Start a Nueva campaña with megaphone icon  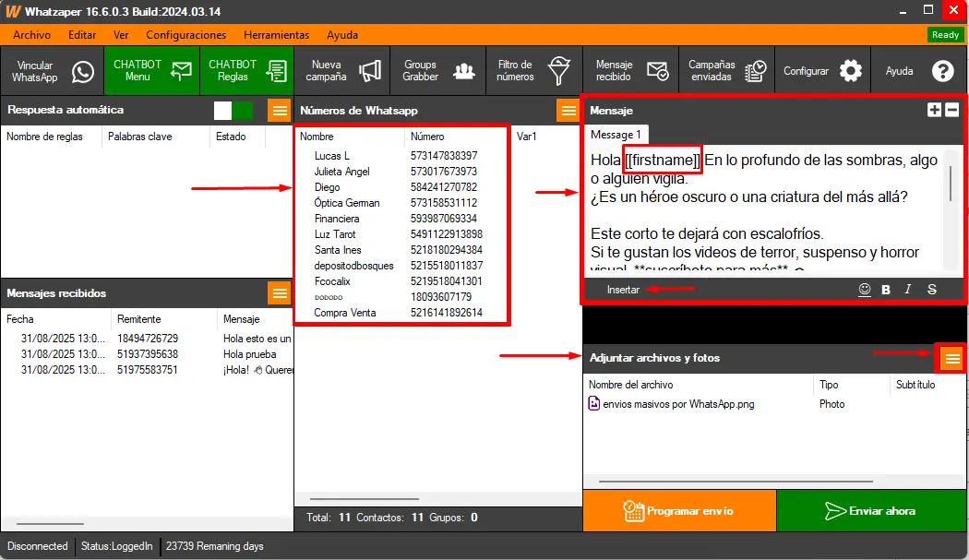pos(342,71)
